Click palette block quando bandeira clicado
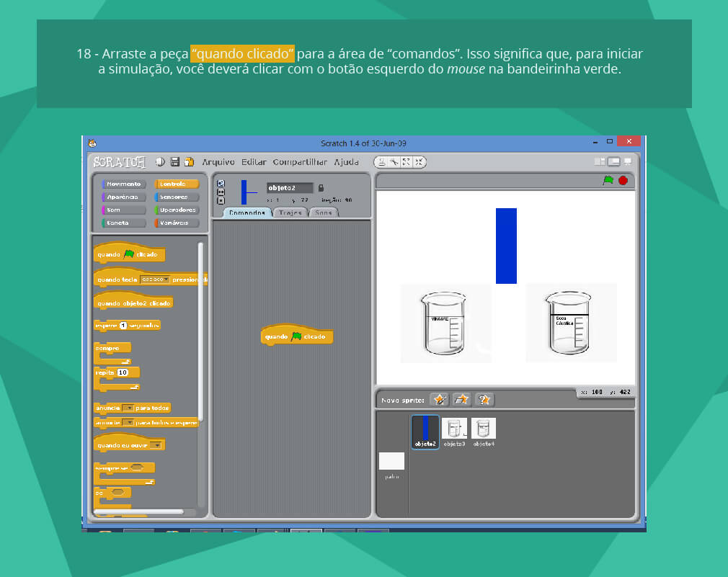This screenshot has width=728, height=577. [x=129, y=252]
